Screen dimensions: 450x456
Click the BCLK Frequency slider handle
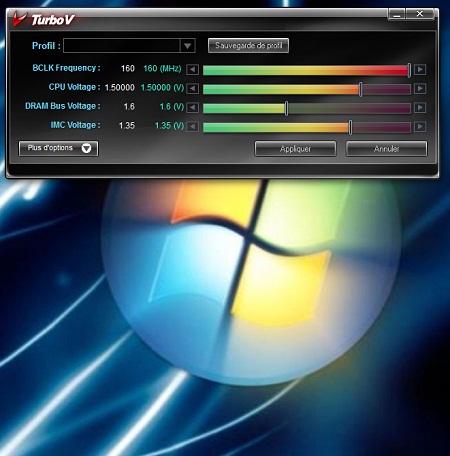(409, 70)
